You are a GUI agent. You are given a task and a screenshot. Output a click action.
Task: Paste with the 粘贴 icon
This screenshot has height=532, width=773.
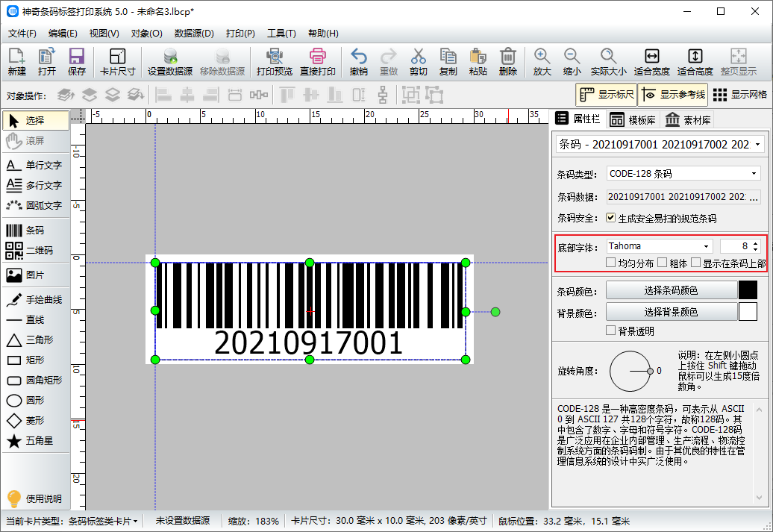click(478, 62)
